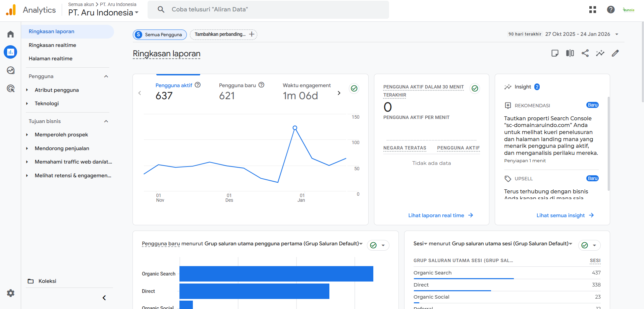This screenshot has width=644, height=309.
Task: Click the search field Coba telusuri
Action: (268, 9)
